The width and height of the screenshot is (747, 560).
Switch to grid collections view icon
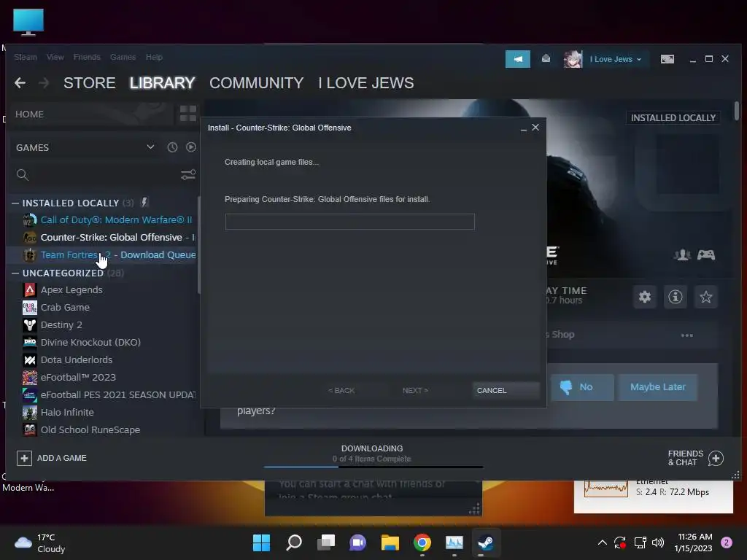(187, 114)
